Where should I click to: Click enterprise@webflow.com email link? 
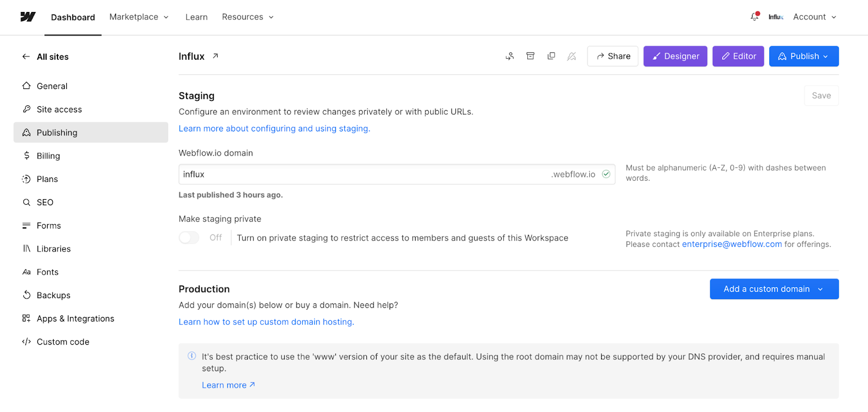pyautogui.click(x=732, y=244)
